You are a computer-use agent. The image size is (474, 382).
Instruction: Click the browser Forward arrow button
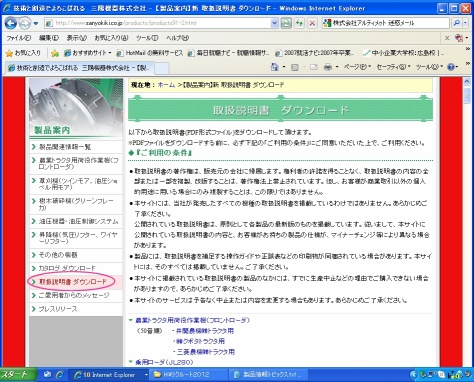[24, 23]
